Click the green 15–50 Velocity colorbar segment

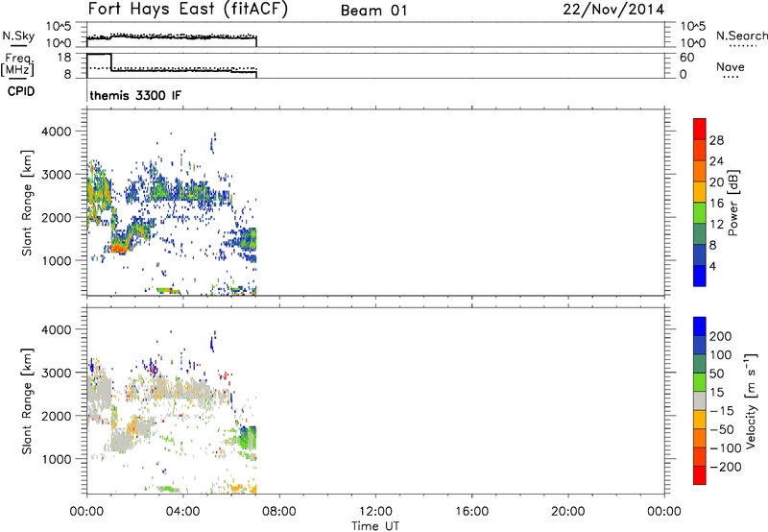tap(700, 382)
